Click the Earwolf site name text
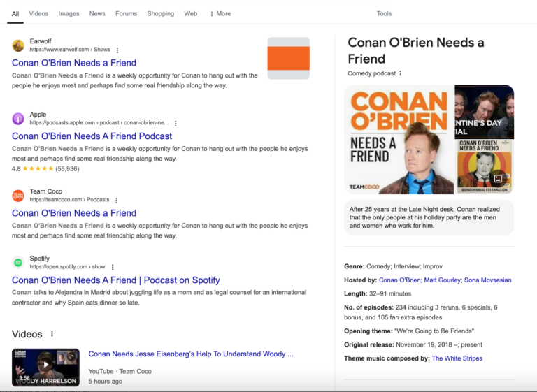 41,41
